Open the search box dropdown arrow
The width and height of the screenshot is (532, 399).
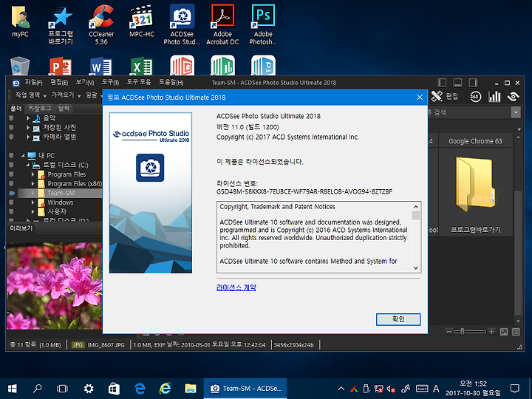coord(516,112)
